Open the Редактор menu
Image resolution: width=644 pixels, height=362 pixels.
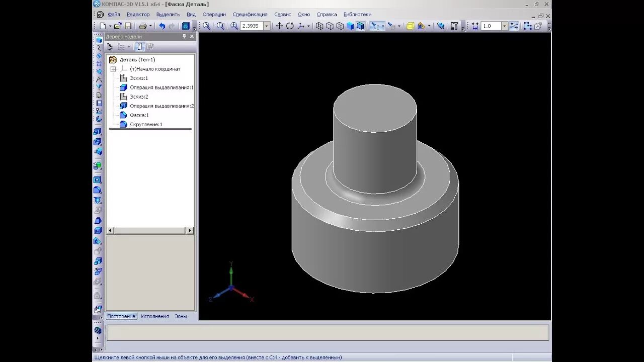[138, 15]
